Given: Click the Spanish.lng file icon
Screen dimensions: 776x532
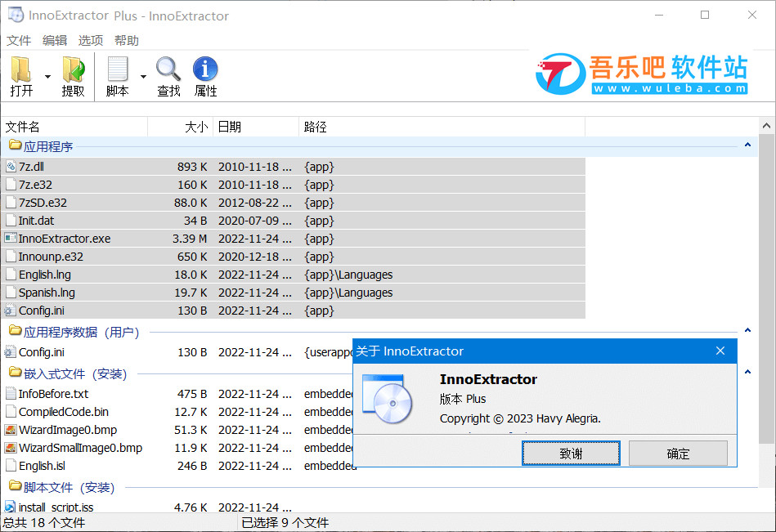Looking at the screenshot, I should (x=11, y=293).
